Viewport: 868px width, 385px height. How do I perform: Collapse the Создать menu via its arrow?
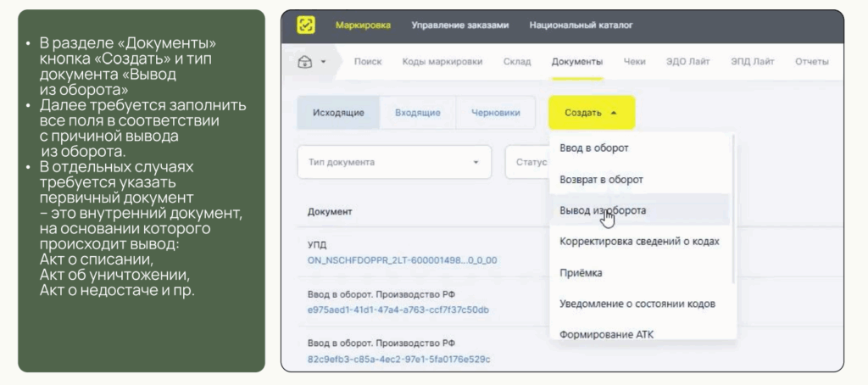coord(614,113)
